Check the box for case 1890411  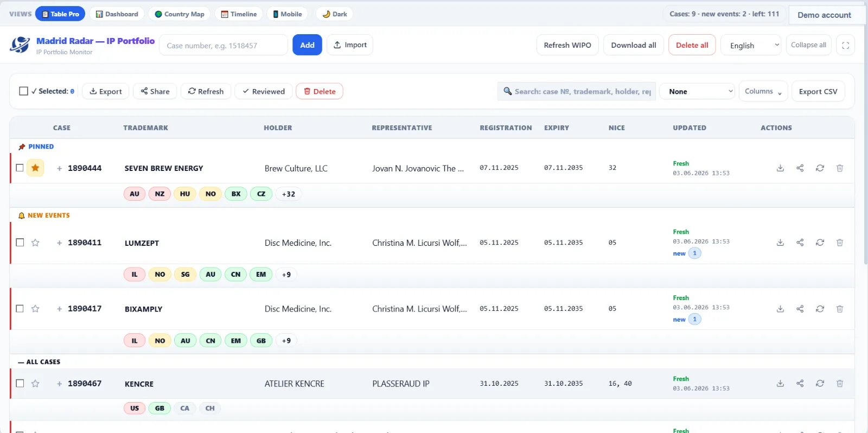coord(20,243)
